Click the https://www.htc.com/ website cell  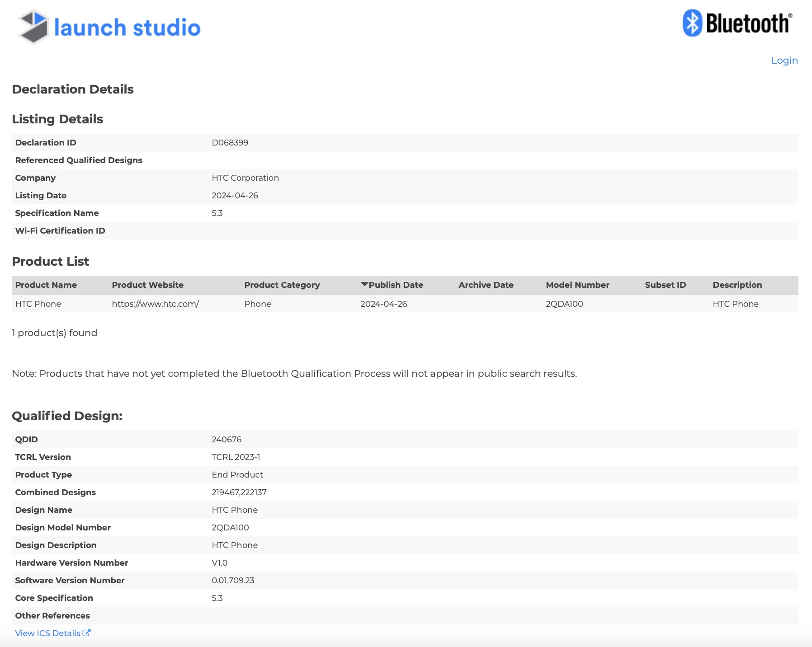click(x=156, y=304)
